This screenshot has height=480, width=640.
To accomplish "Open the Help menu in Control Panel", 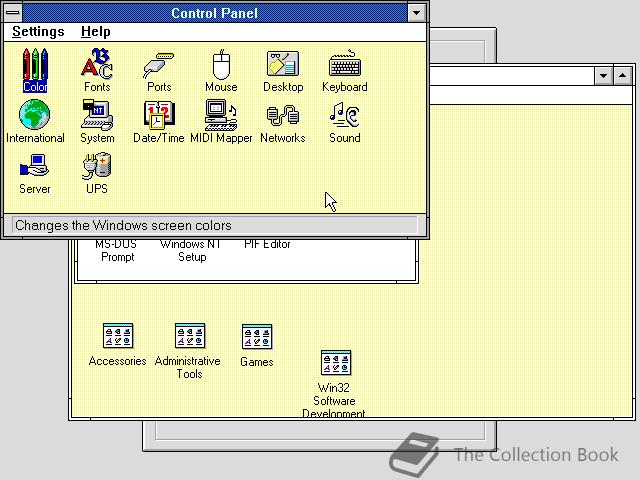I will 96,31.
